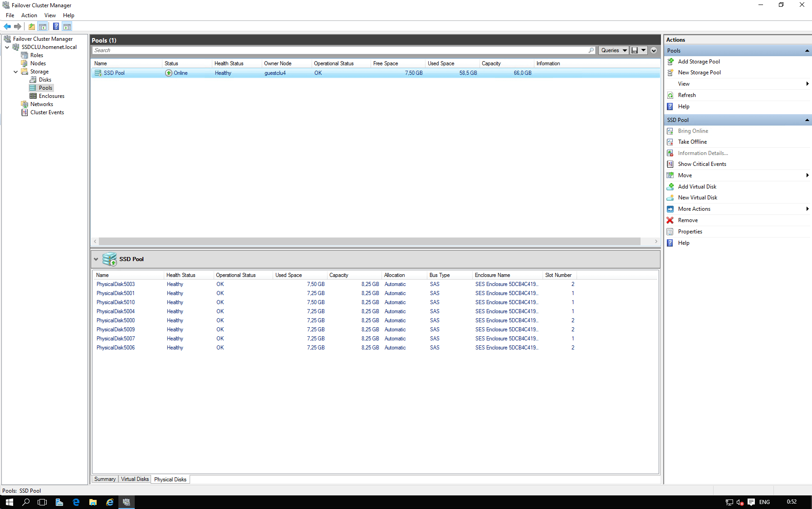Click the Forward arrow toolbar icon

[x=18, y=26]
